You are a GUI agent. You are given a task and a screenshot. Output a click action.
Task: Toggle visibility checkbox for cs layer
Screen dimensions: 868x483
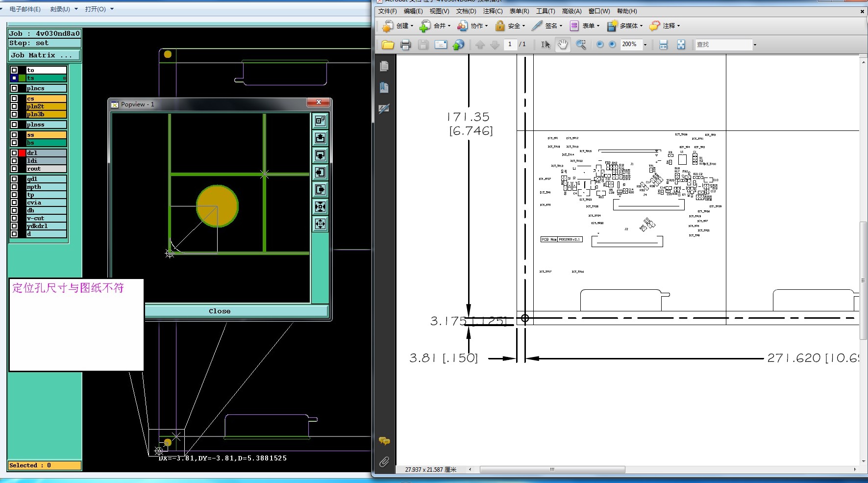[x=14, y=99]
